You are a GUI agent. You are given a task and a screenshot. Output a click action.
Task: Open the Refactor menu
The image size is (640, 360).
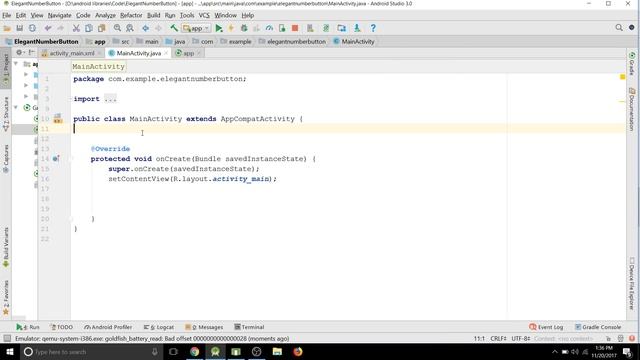tap(131, 15)
